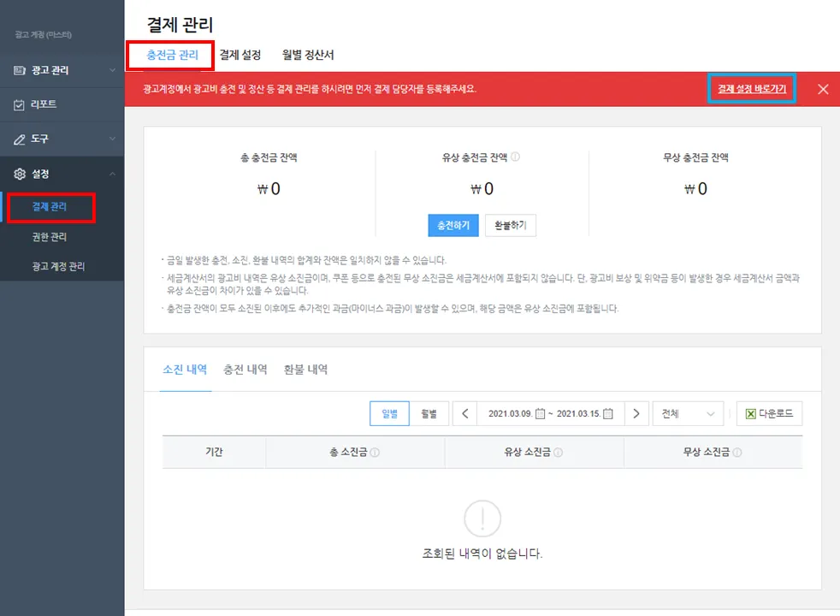
Task: Click the 리포트 sidebar menu item
Action: pyautogui.click(x=62, y=104)
